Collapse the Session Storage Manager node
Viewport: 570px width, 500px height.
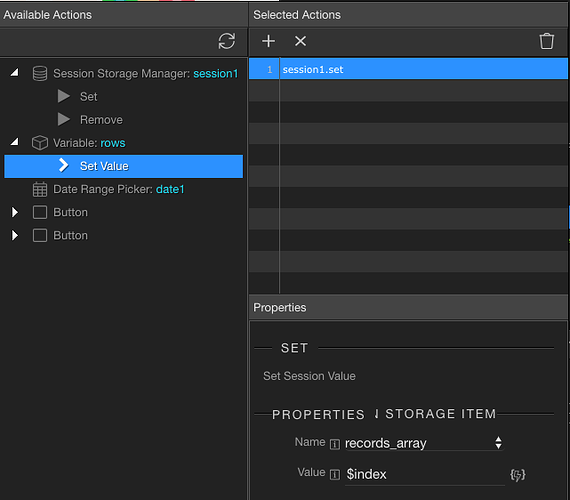pos(15,73)
